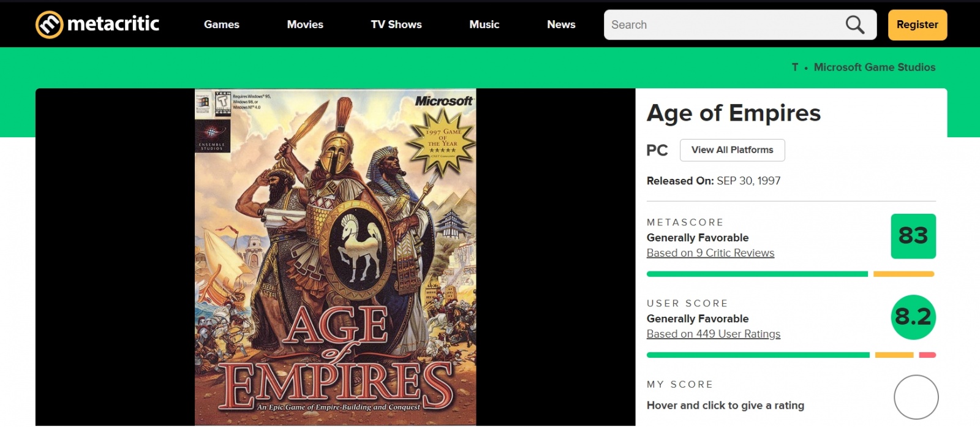The width and height of the screenshot is (980, 427).
Task: Click the empty My Score circle
Action: 916,397
